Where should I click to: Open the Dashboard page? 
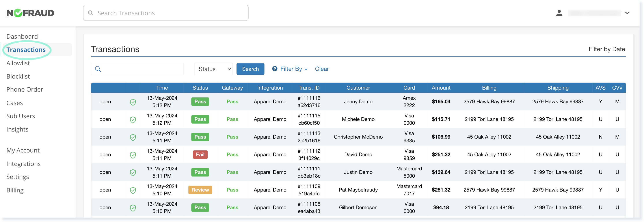[22, 36]
